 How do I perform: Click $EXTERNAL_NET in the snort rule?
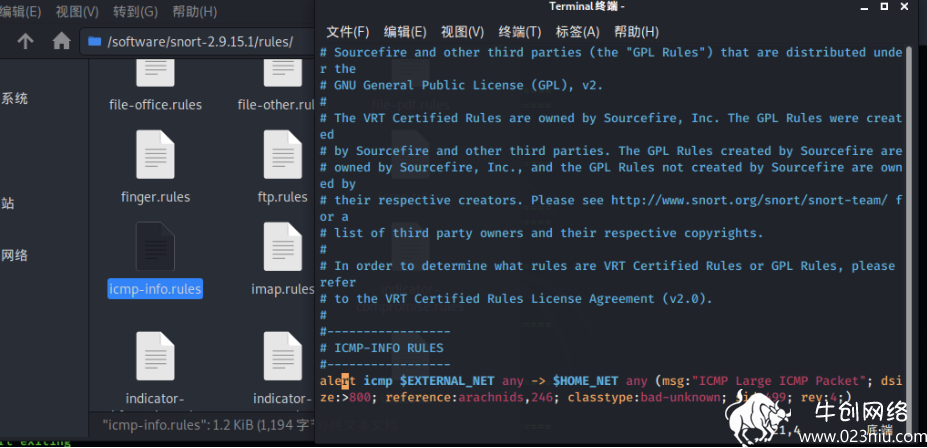[x=447, y=381]
